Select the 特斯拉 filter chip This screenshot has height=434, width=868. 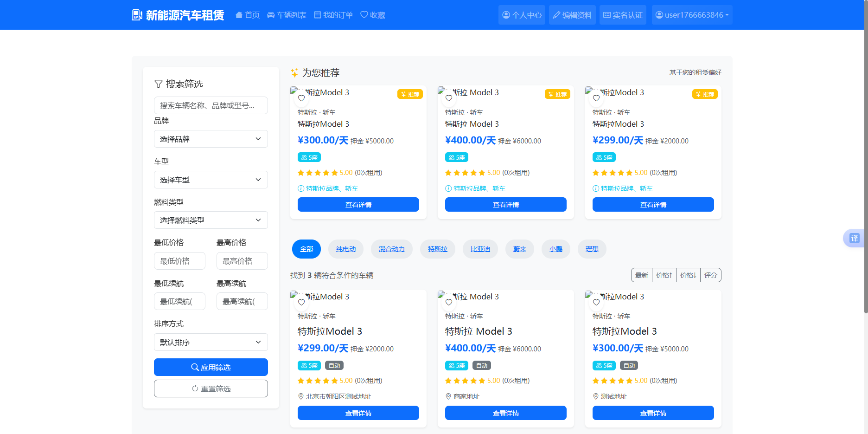click(438, 249)
